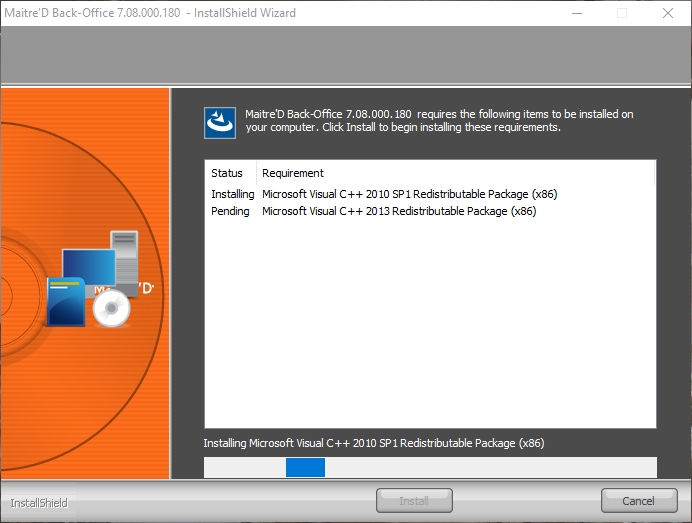Image resolution: width=692 pixels, height=523 pixels.
Task: Click the blue InstallShield arrow icon
Action: (x=220, y=122)
